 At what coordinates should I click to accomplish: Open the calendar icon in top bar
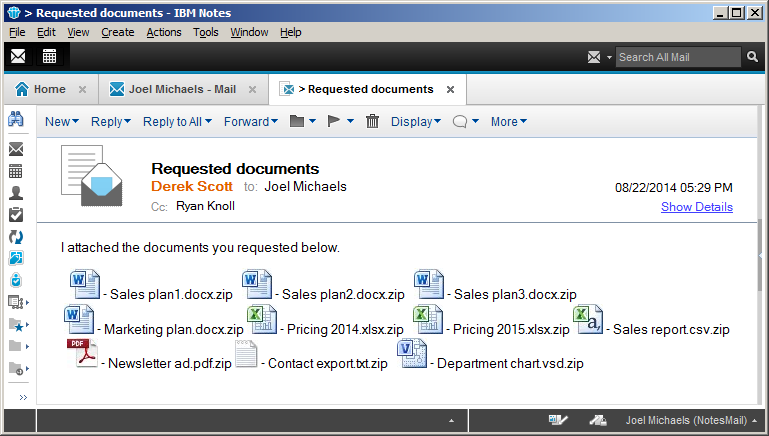(x=49, y=56)
